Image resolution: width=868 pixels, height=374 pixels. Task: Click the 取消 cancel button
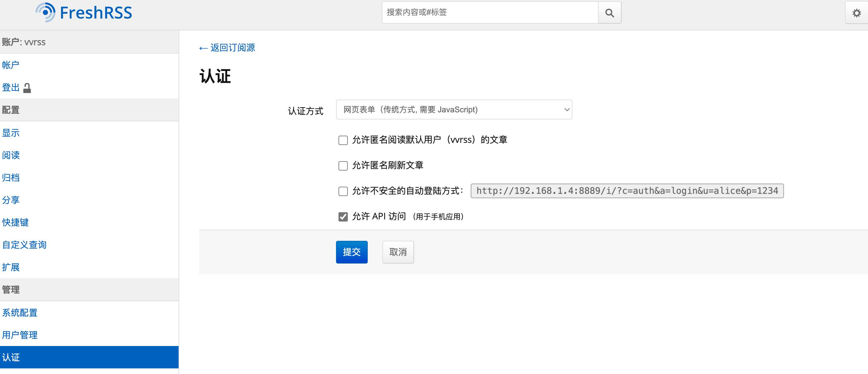tap(398, 252)
